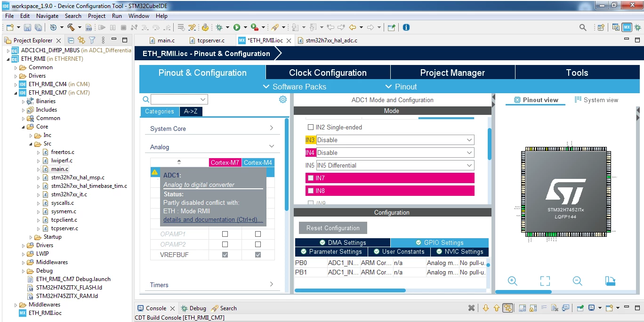Open the Tools tab
644x322 pixels.
coord(577,72)
